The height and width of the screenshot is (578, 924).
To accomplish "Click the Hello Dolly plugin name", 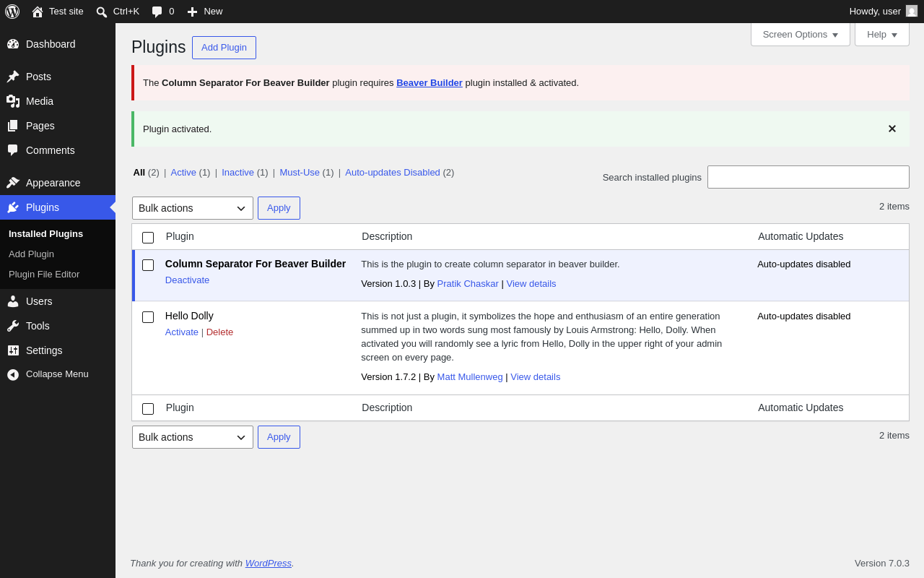I will [x=189, y=316].
